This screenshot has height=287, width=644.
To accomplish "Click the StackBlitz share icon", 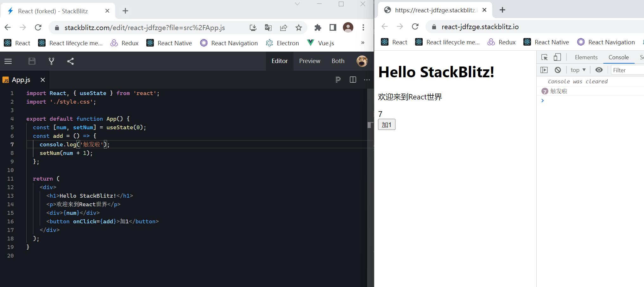I will pyautogui.click(x=71, y=61).
